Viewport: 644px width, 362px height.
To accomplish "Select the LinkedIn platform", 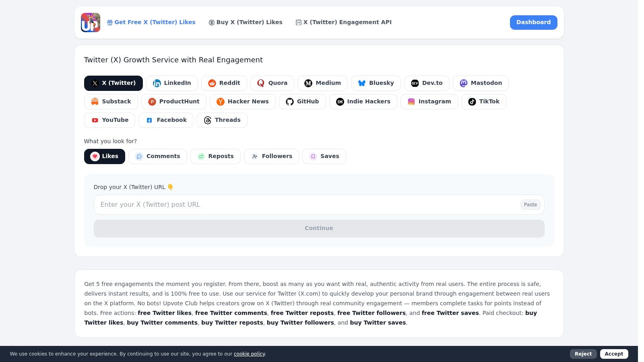I will click(x=172, y=83).
